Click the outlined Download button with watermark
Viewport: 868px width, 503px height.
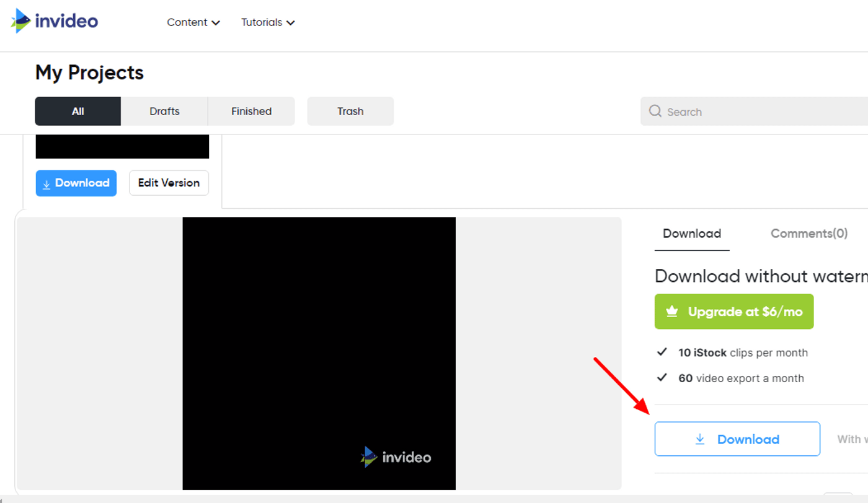click(x=737, y=439)
